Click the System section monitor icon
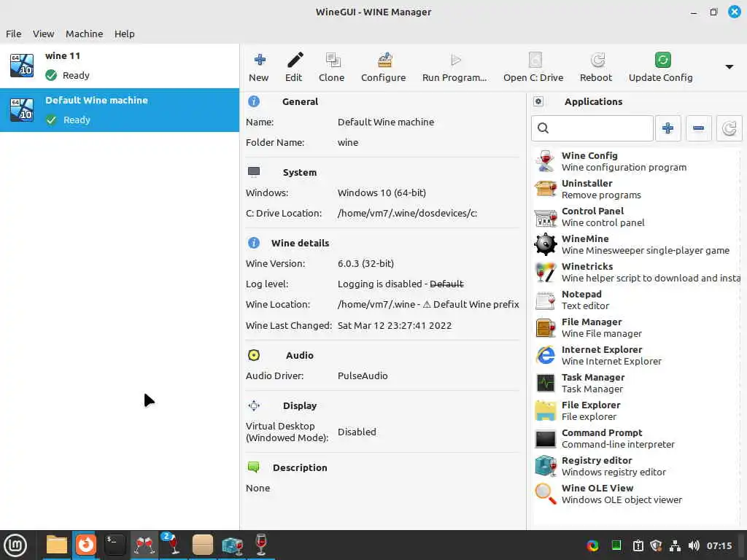 pyautogui.click(x=254, y=172)
